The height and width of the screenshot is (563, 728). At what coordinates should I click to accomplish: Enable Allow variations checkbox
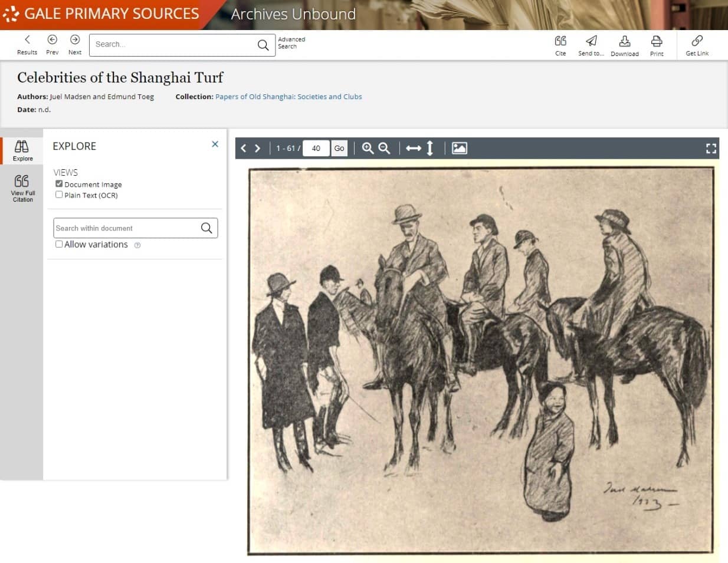(59, 244)
